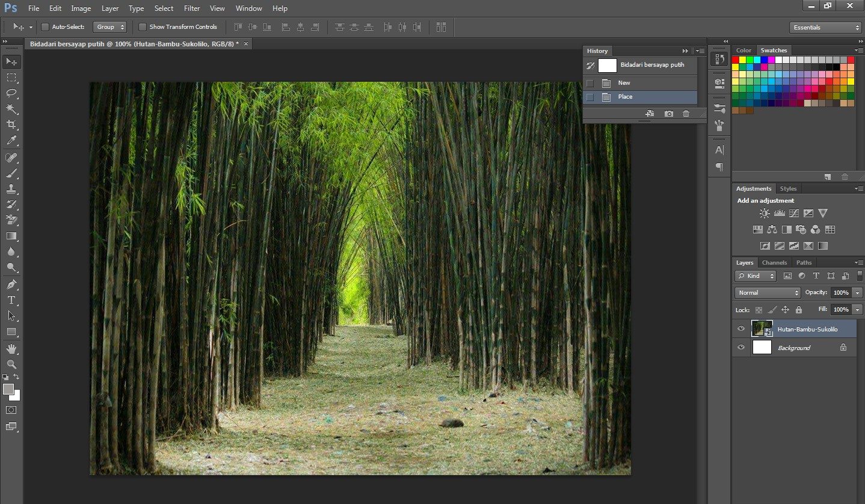Screen dimensions: 865x504
Task: Enable Show Transform Controls checkbox
Action: [143, 27]
